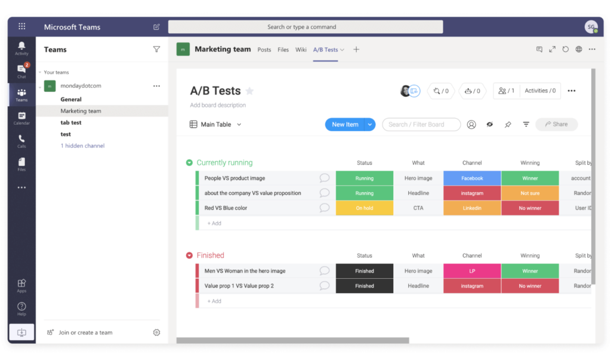Screen dimensions: 611x364
Task: Open conversation for Red VS Blue color
Action: (324, 208)
